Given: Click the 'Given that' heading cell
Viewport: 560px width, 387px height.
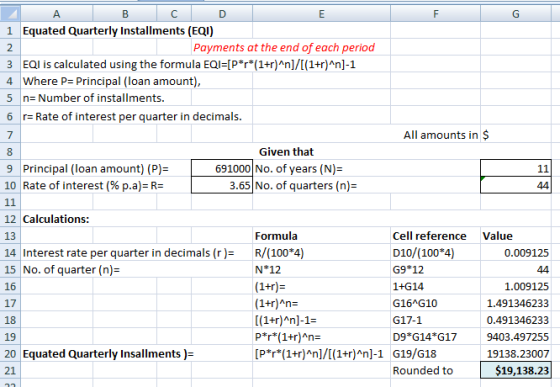Looking at the screenshot, I should 286,152.
